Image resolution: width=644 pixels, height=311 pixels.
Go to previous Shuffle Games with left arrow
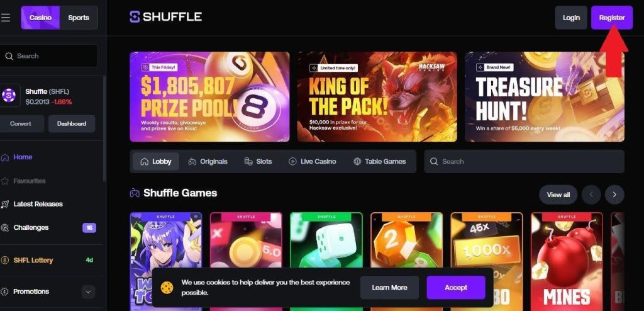point(591,195)
